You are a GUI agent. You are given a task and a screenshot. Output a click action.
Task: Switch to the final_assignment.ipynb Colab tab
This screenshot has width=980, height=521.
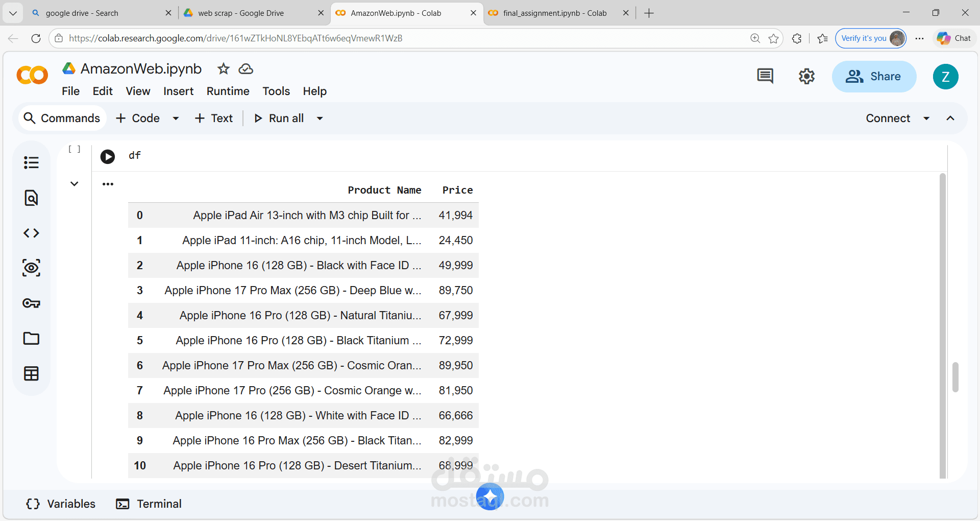point(559,13)
